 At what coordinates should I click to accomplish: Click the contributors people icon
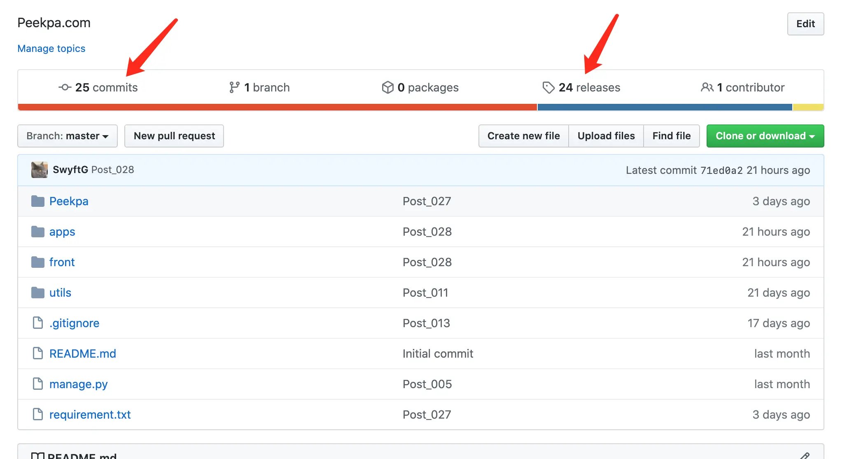click(x=707, y=87)
